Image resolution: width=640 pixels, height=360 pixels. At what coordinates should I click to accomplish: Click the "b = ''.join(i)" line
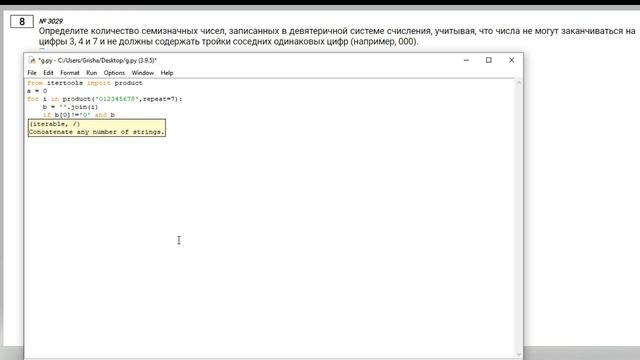[70, 107]
